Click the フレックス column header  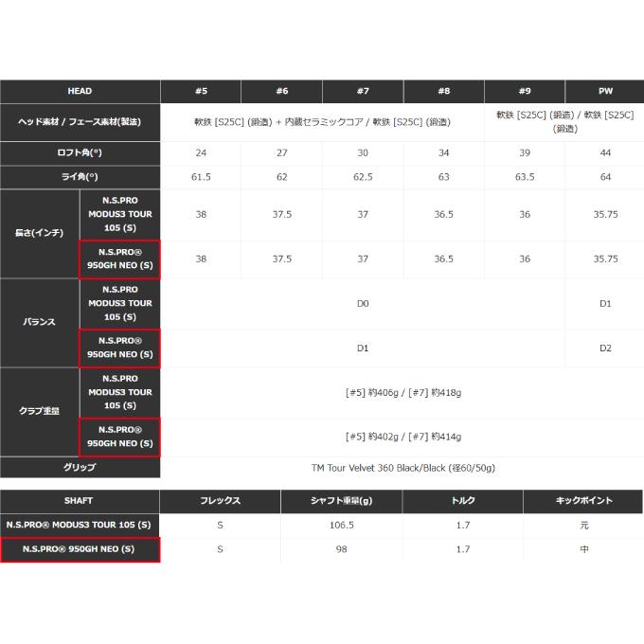pos(220,501)
